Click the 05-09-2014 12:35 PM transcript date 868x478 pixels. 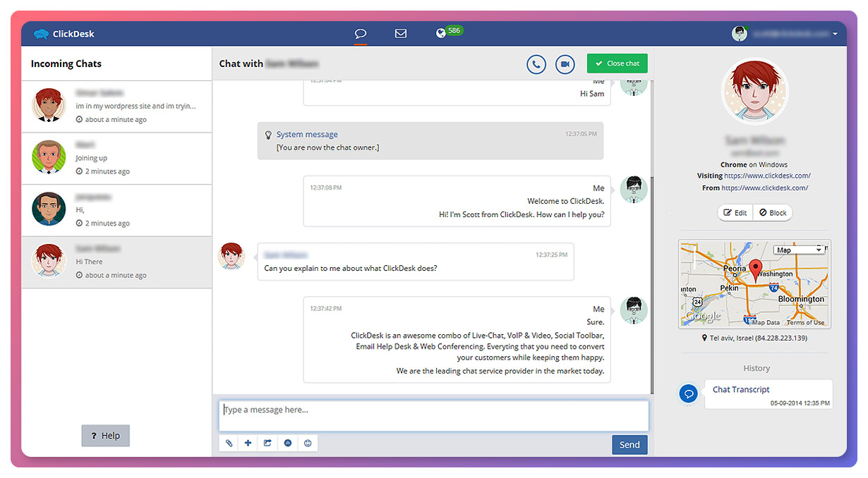coord(800,403)
